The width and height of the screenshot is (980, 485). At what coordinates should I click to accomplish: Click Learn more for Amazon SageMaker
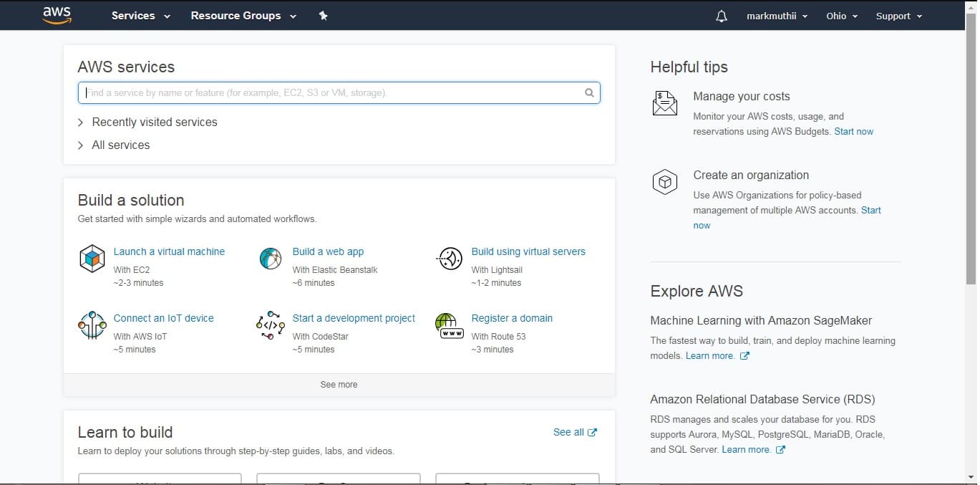(x=710, y=356)
